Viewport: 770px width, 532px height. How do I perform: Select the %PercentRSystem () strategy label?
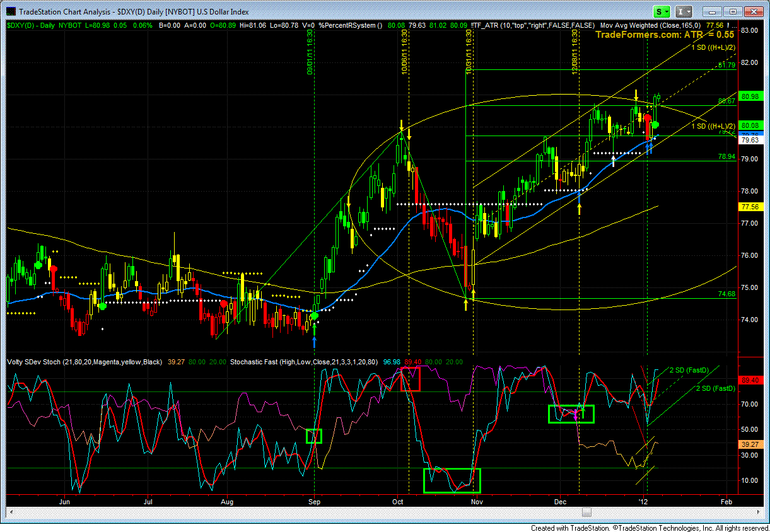click(x=351, y=25)
